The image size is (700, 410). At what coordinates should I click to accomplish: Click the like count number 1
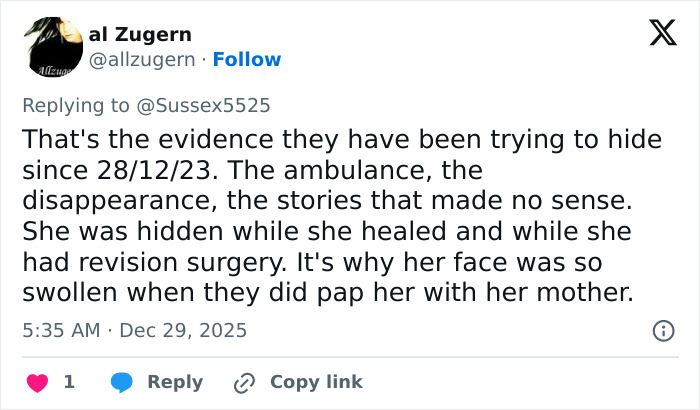[69, 382]
